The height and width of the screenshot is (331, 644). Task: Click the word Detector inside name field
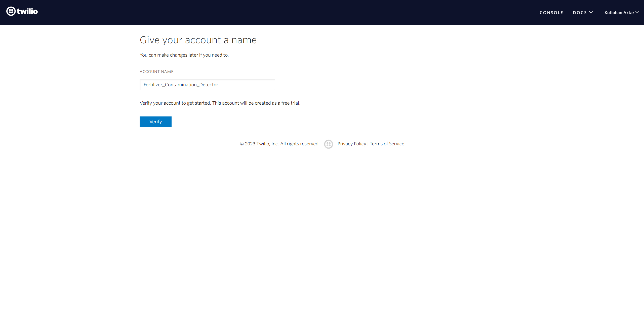pyautogui.click(x=209, y=85)
